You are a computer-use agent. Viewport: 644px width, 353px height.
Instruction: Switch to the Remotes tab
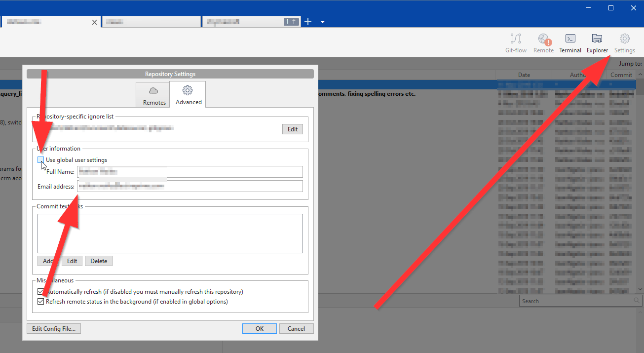coord(153,94)
